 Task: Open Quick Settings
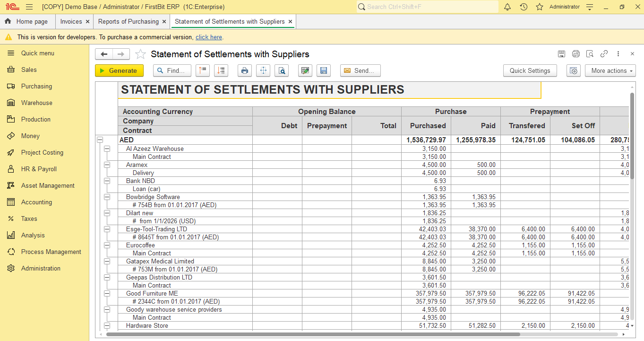tap(530, 70)
